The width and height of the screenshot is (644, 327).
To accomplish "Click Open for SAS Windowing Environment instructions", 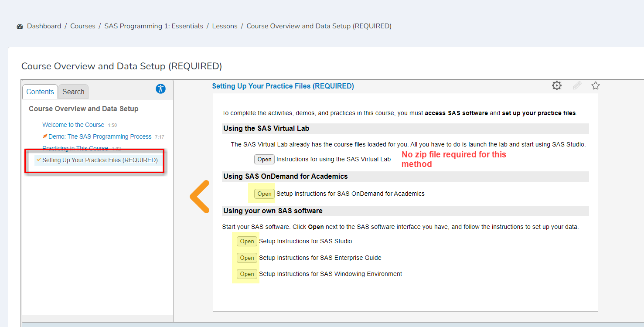I will [247, 274].
